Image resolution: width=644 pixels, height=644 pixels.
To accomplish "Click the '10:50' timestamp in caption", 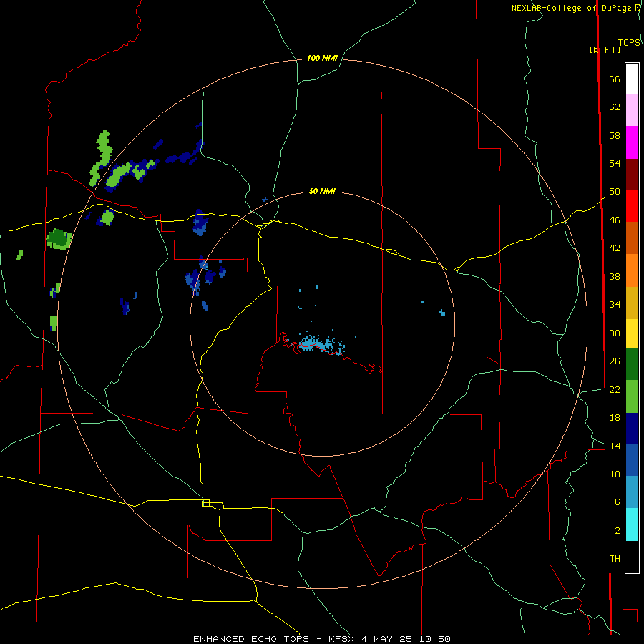I will (x=435, y=639).
